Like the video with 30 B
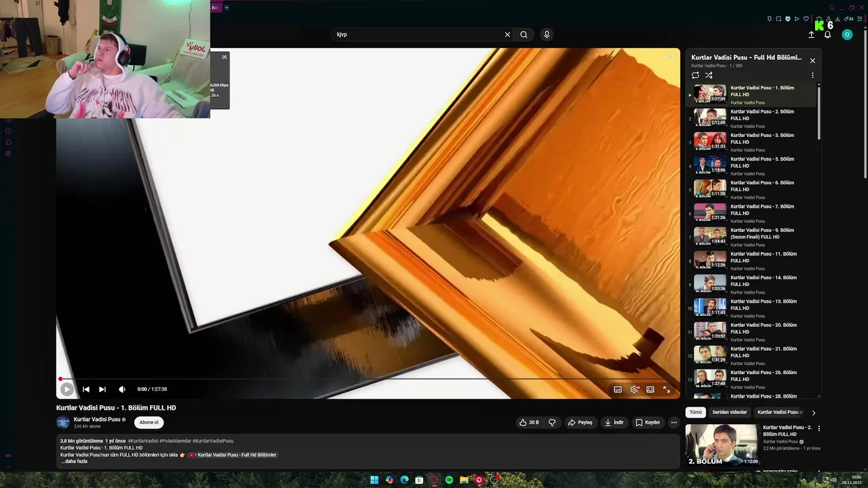Viewport: 868px width, 488px height. click(529, 422)
